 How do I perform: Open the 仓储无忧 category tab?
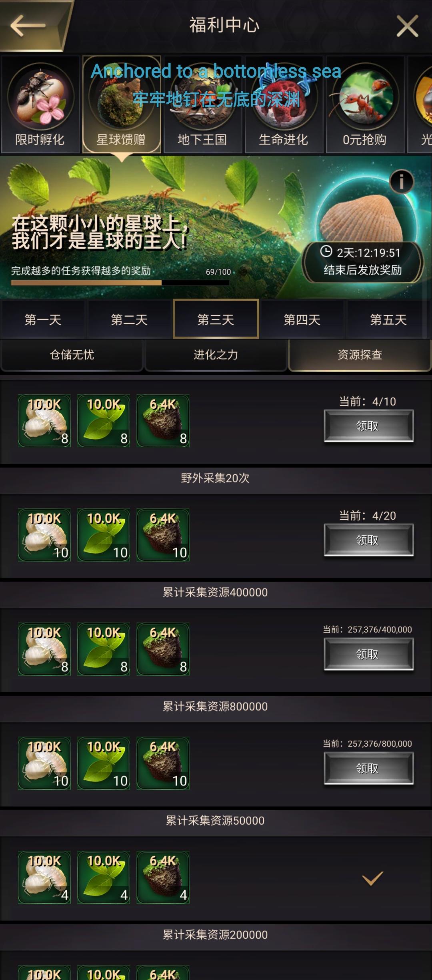point(72,355)
